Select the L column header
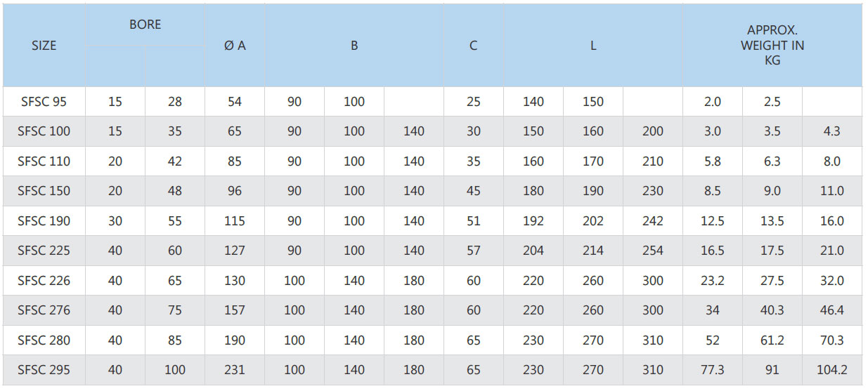868x391 pixels. click(x=593, y=46)
